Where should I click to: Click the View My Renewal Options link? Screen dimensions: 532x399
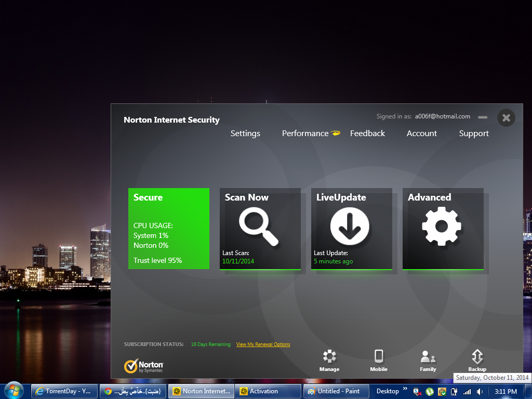point(263,344)
